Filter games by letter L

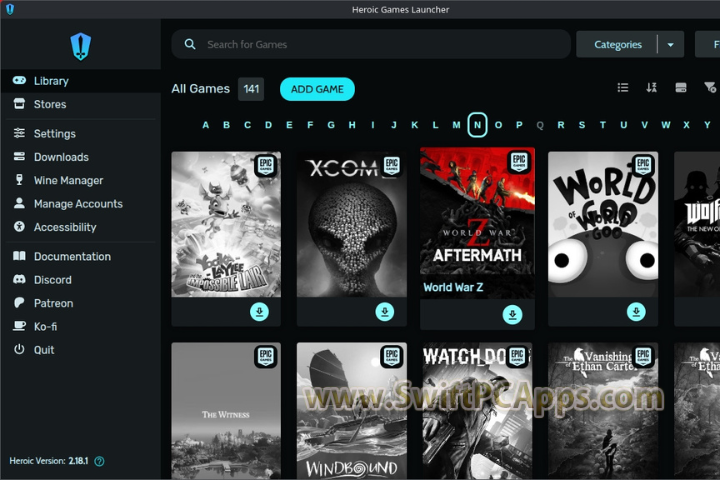[x=435, y=125]
